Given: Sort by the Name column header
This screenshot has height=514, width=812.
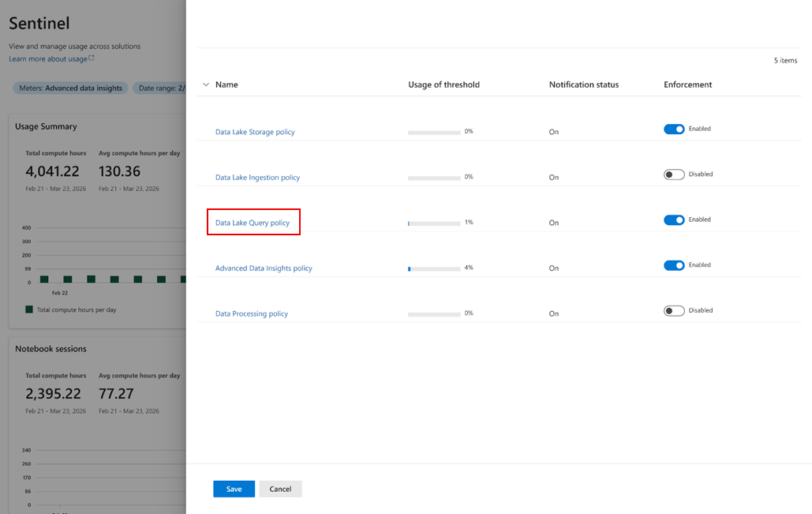Looking at the screenshot, I should tap(226, 84).
